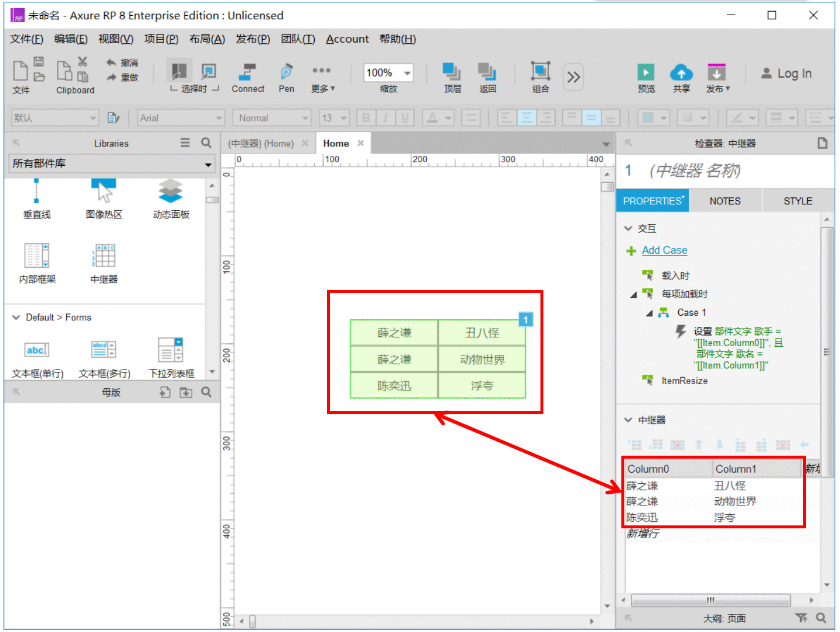
Task: Open the 视图 menu
Action: [115, 39]
